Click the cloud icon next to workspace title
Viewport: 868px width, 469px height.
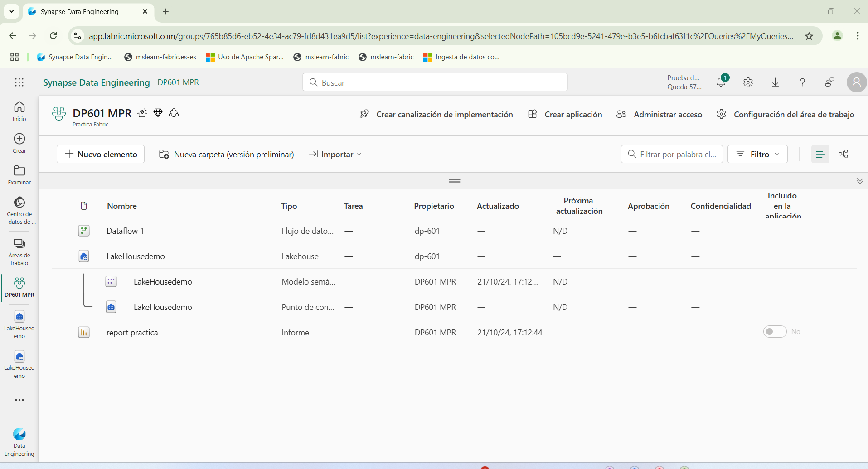tap(174, 113)
